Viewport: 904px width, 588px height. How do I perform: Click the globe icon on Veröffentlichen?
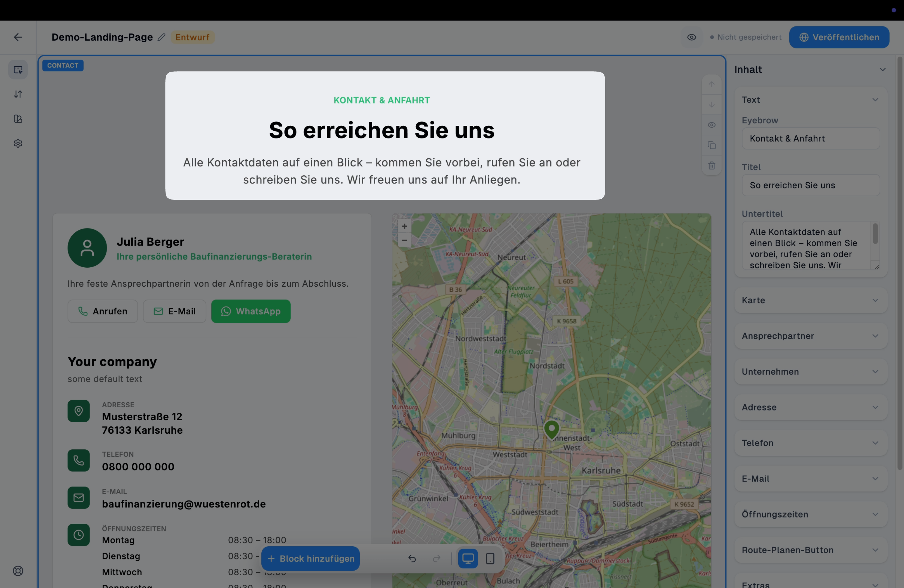coord(804,37)
